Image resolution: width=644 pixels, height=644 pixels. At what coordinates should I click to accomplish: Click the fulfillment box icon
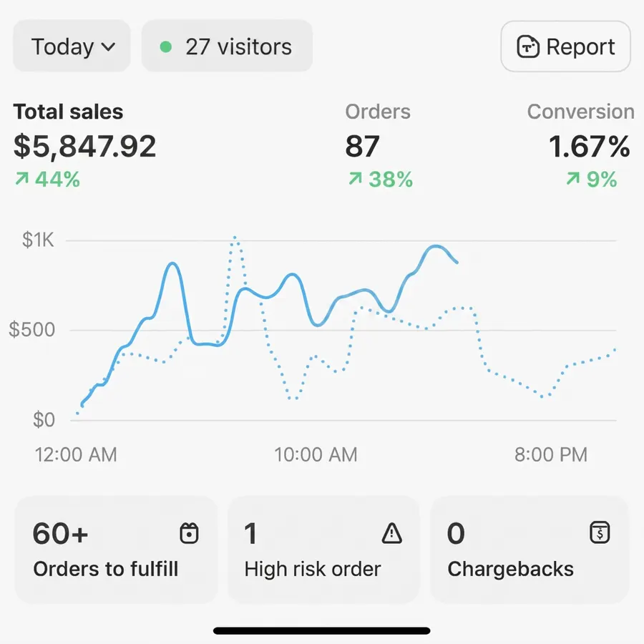(x=189, y=533)
